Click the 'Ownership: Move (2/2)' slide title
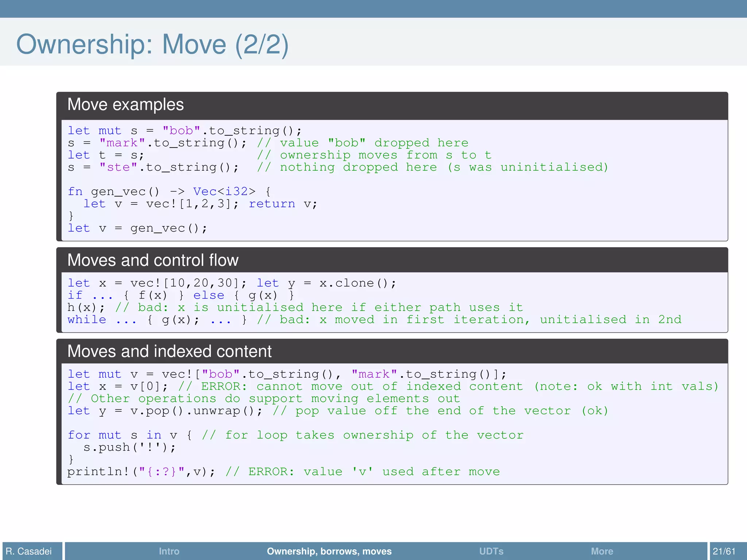 click(x=152, y=44)
